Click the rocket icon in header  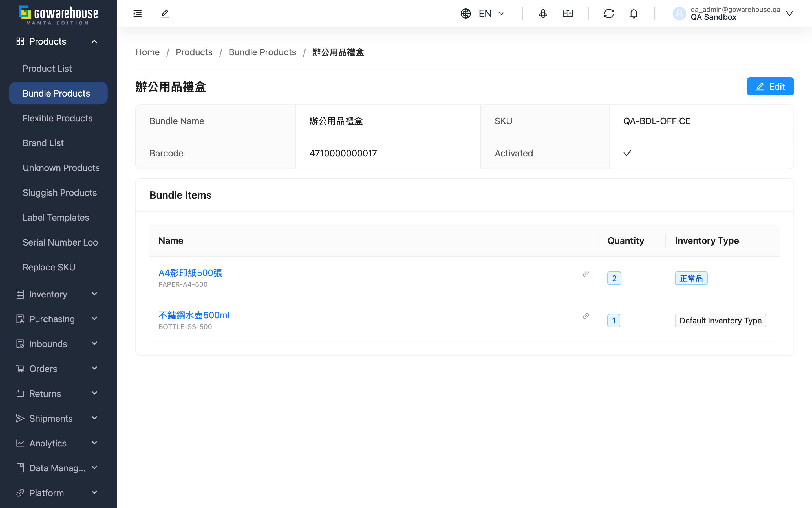tap(542, 14)
